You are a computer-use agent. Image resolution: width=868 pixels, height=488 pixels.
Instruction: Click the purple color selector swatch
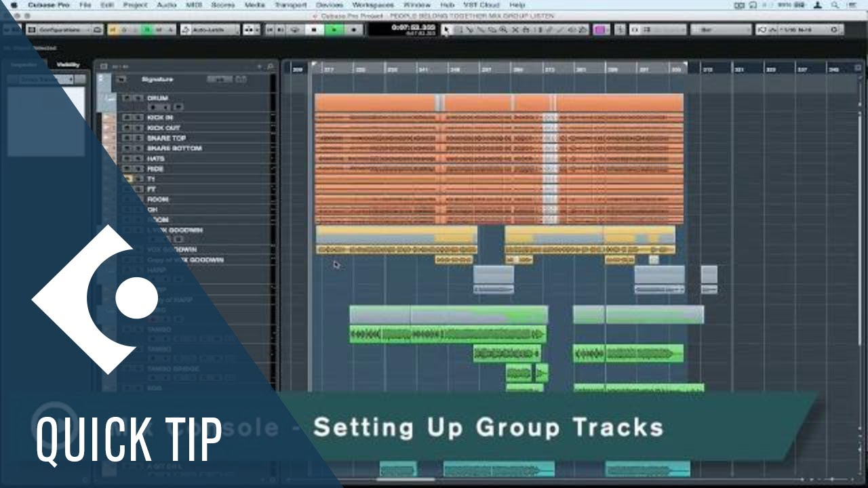[600, 30]
